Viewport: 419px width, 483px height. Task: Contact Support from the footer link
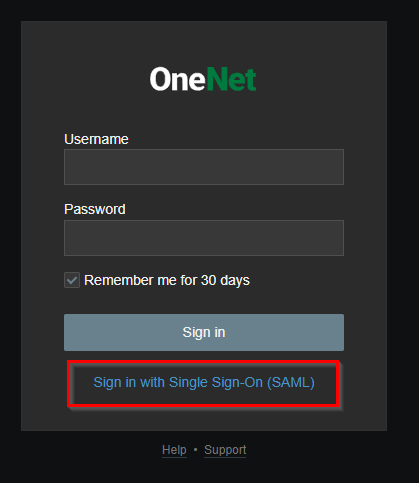[225, 450]
